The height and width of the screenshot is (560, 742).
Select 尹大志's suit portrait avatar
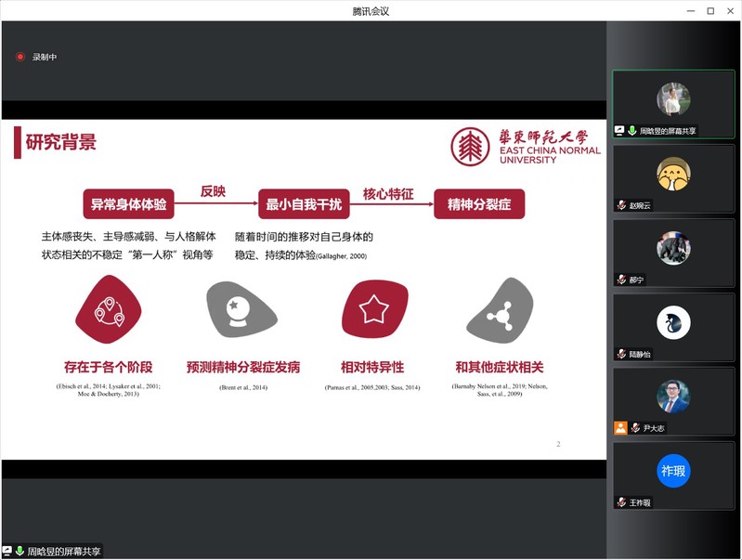[673, 397]
